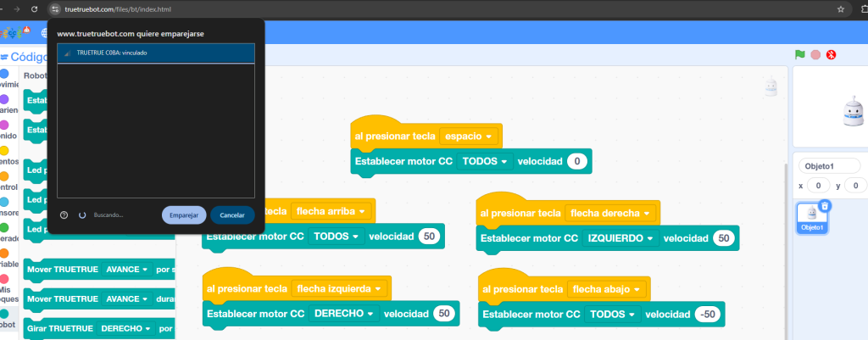Open TODOS dropdown under the flecha arriba block
The width and height of the screenshot is (868, 340).
pos(337,236)
